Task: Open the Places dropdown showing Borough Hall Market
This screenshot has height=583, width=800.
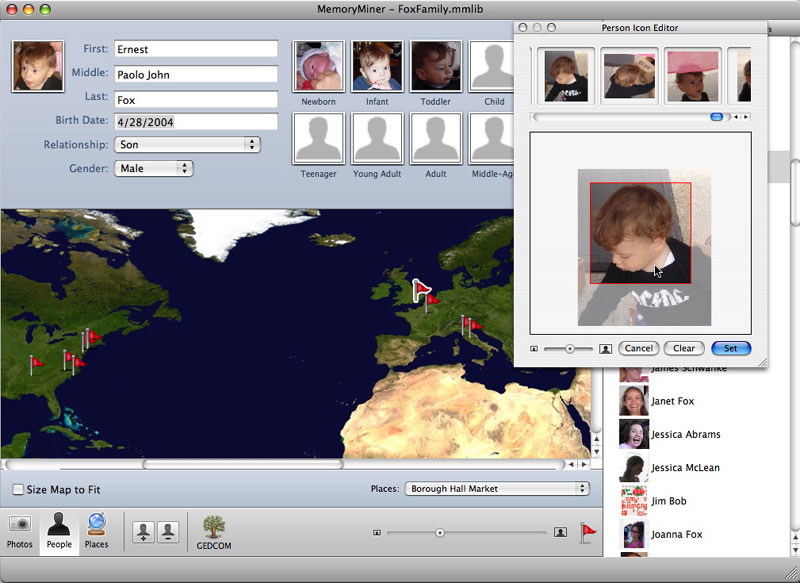Action: 497,489
